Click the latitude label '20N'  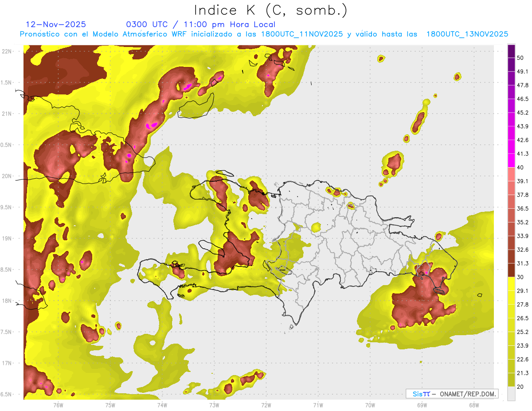(7, 176)
